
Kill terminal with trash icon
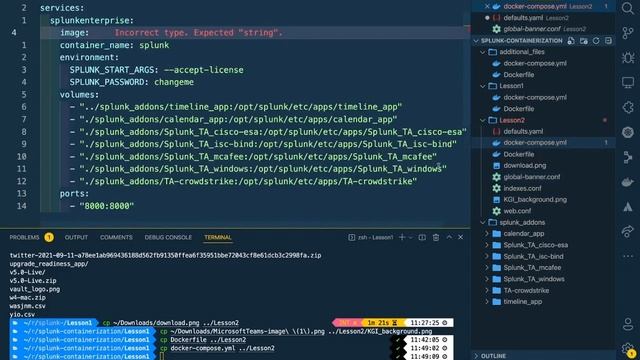[436, 237]
